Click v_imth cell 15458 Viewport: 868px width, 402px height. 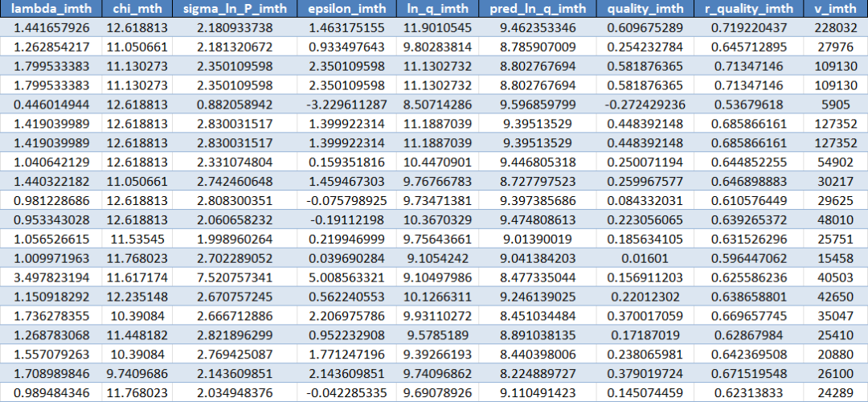[836, 257]
